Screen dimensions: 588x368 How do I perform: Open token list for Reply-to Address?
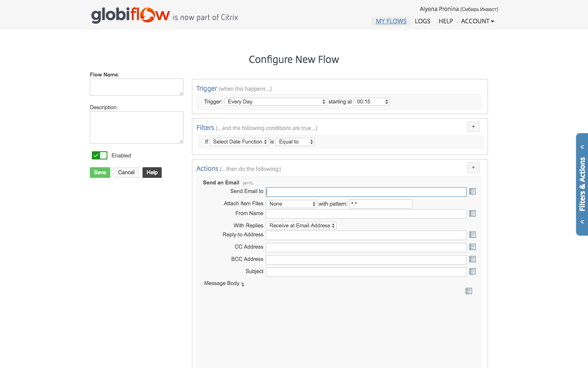point(472,234)
